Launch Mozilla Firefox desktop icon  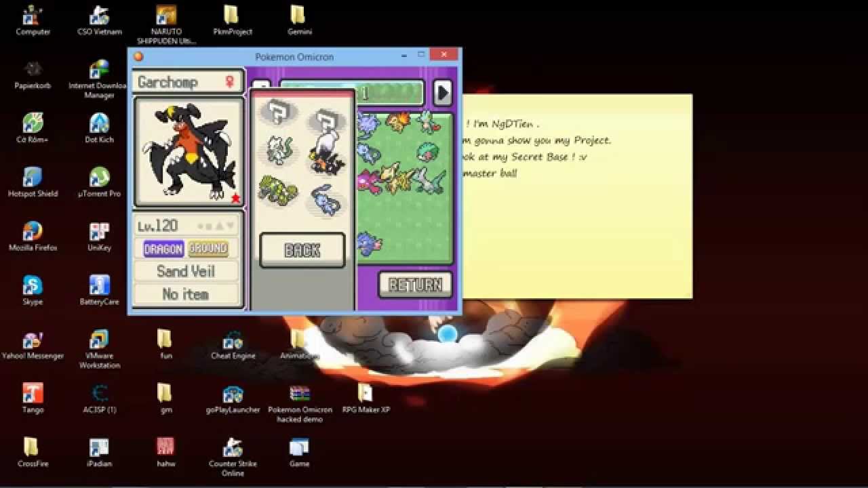33,237
